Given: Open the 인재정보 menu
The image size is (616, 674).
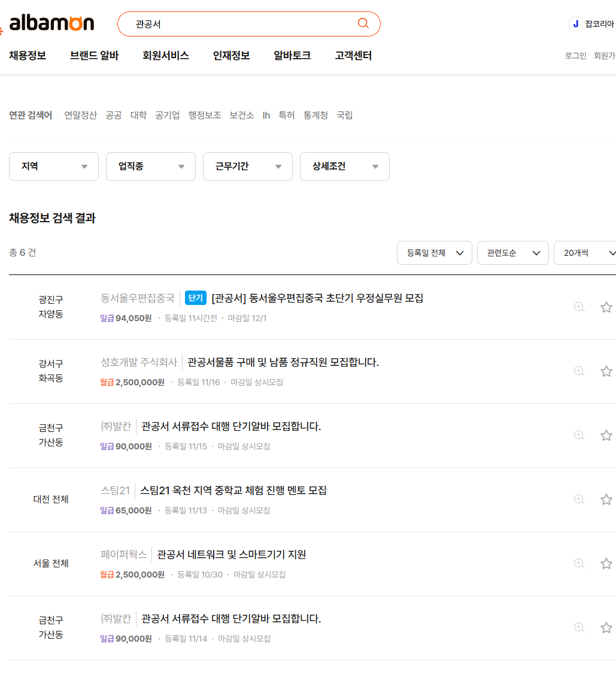Looking at the screenshot, I should pos(231,56).
